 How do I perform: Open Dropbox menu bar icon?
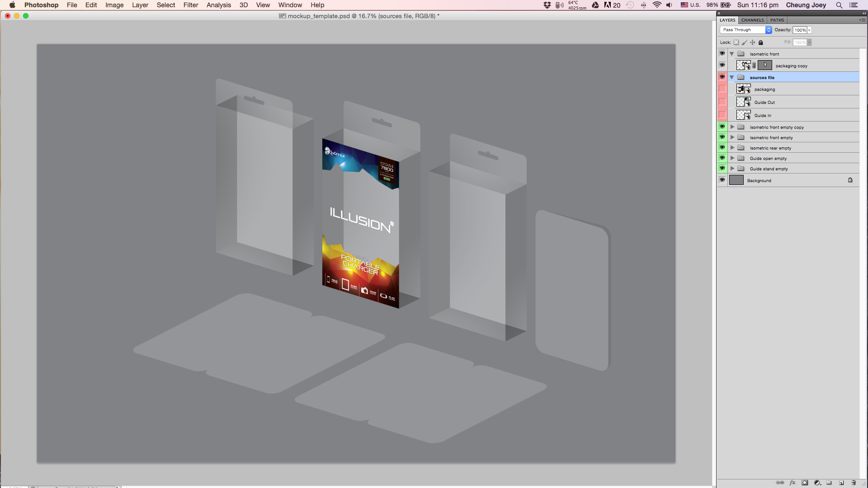pos(547,5)
